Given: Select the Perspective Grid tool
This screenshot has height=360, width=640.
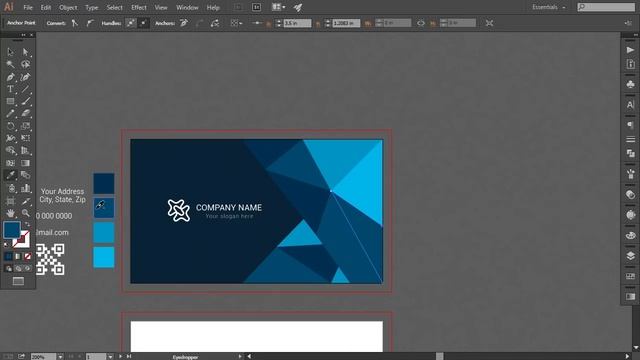Looking at the screenshot, I should 25,151.
